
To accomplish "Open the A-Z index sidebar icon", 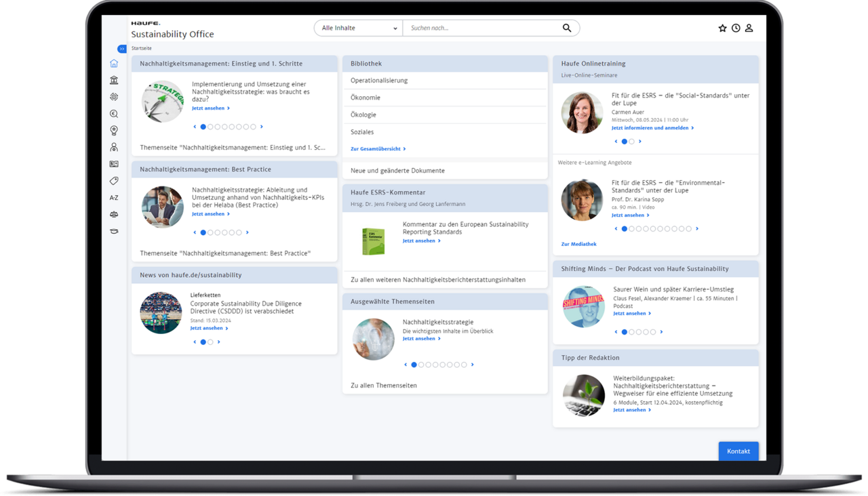I will pos(114,198).
